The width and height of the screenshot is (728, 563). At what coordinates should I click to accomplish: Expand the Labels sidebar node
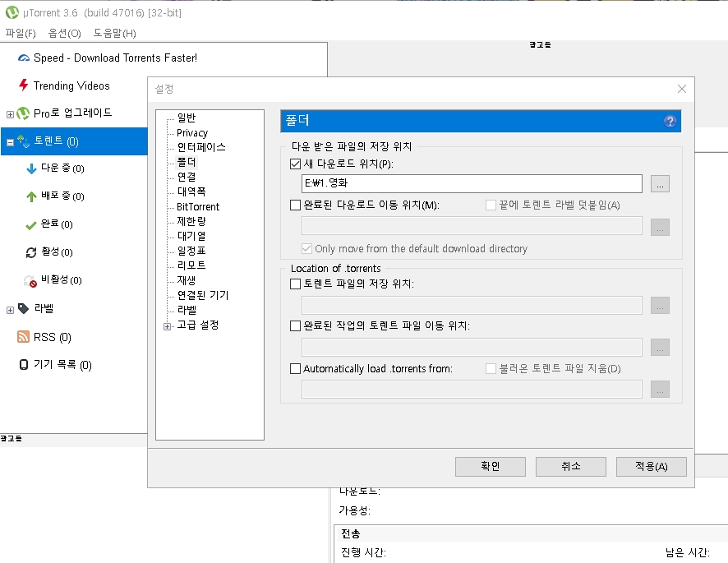point(10,310)
